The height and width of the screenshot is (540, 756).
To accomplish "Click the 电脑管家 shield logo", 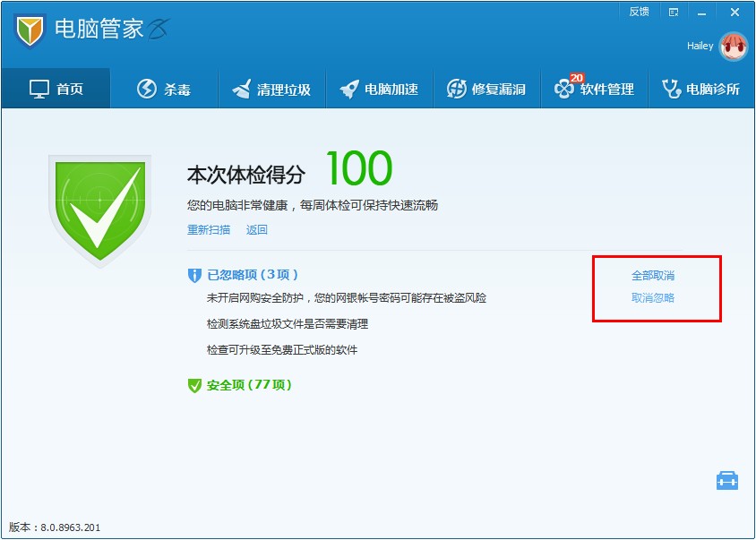I will 30,31.
